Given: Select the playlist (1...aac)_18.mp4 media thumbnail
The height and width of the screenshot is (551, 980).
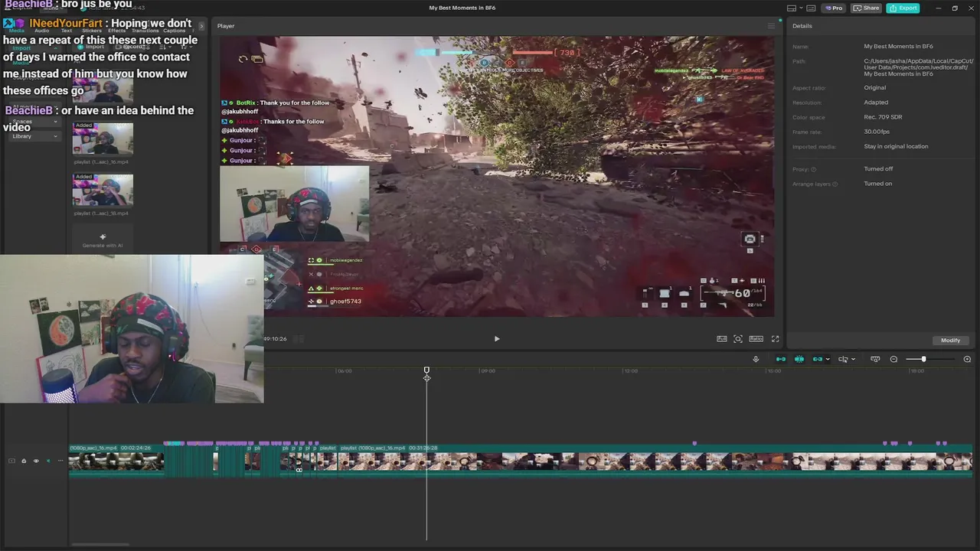Looking at the screenshot, I should click(x=103, y=191).
